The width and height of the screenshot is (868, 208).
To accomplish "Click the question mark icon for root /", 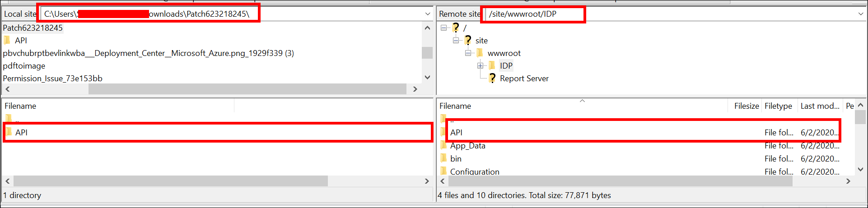I will [456, 28].
